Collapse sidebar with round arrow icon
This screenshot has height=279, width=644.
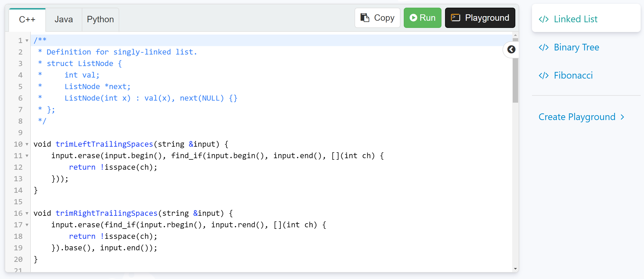click(x=511, y=49)
